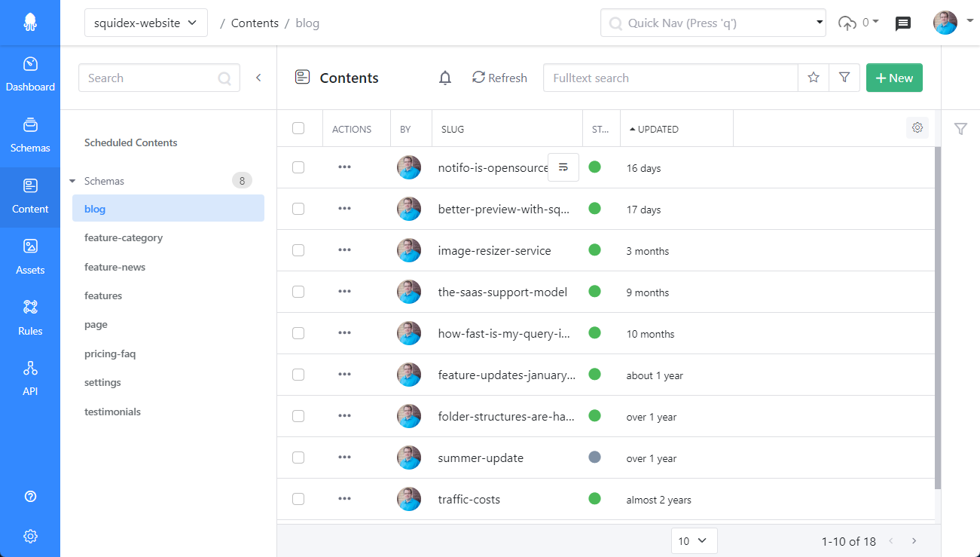This screenshot has height=557, width=980.
Task: Tick the checkbox beside summer-update
Action: coord(298,458)
